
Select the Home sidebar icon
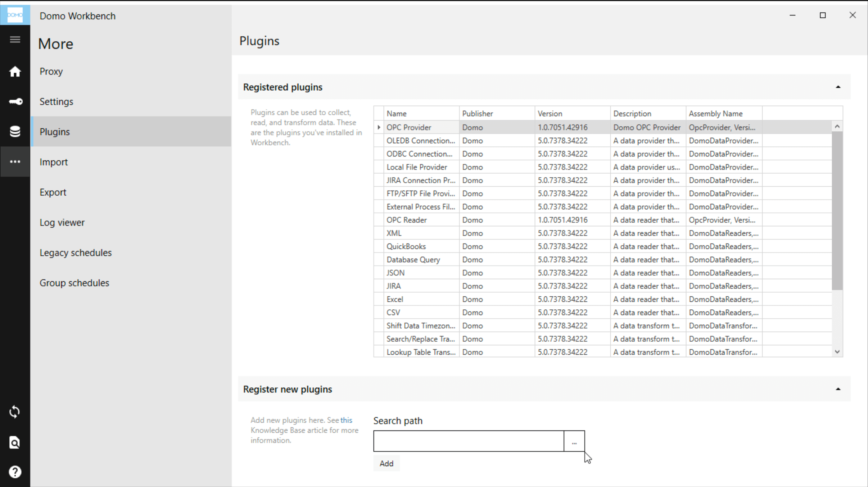click(x=15, y=72)
